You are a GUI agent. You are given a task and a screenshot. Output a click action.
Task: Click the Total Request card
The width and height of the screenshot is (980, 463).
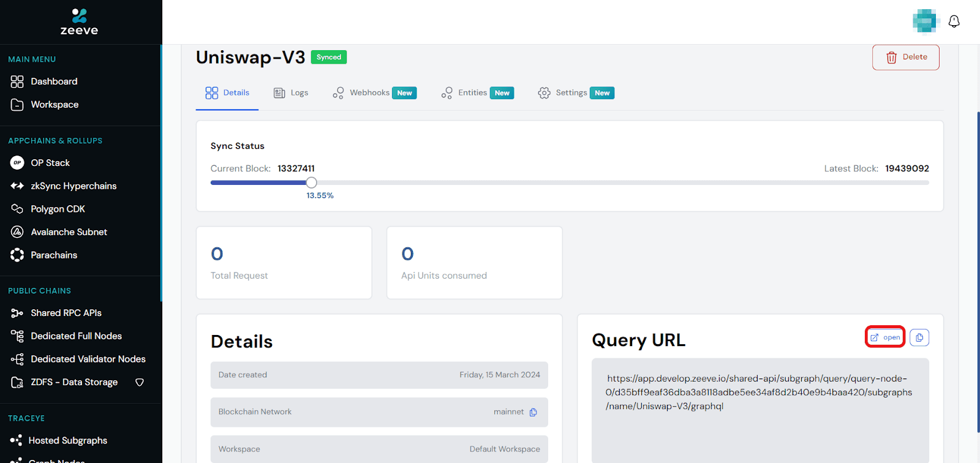pos(284,263)
